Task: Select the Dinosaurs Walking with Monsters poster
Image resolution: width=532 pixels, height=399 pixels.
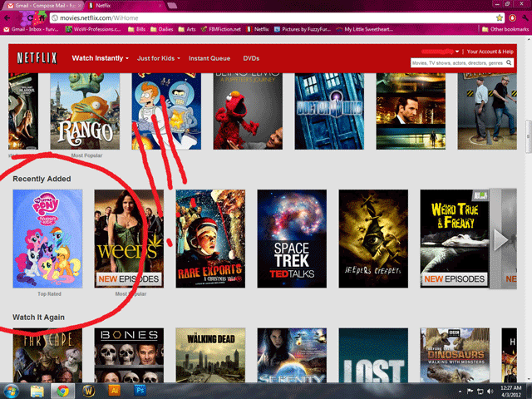Action: 455,355
